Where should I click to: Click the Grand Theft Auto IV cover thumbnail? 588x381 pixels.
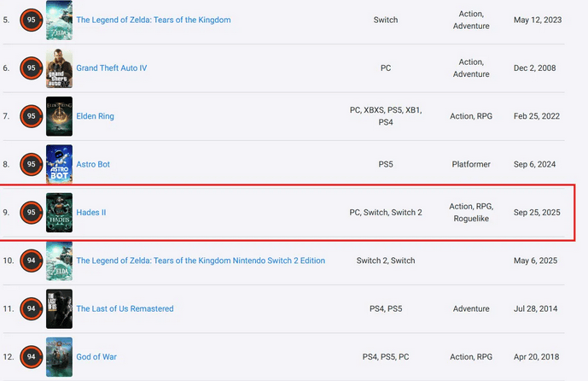[59, 68]
